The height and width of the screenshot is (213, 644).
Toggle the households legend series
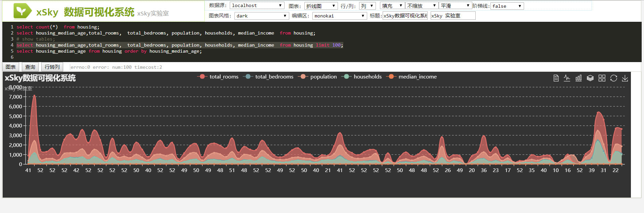point(361,77)
